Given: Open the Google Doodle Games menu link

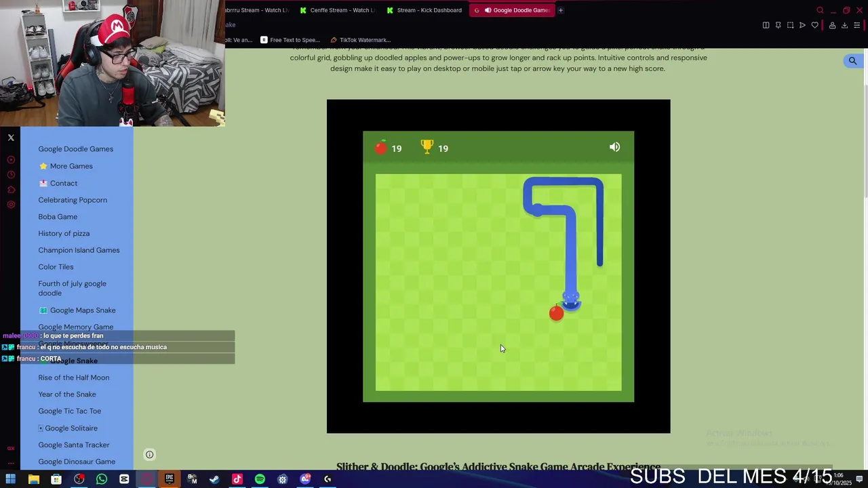Looking at the screenshot, I should [76, 149].
